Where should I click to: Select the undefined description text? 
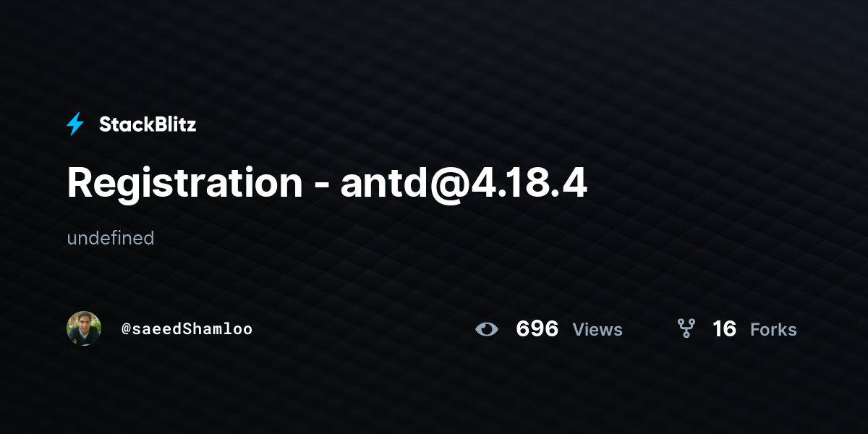coord(111,238)
